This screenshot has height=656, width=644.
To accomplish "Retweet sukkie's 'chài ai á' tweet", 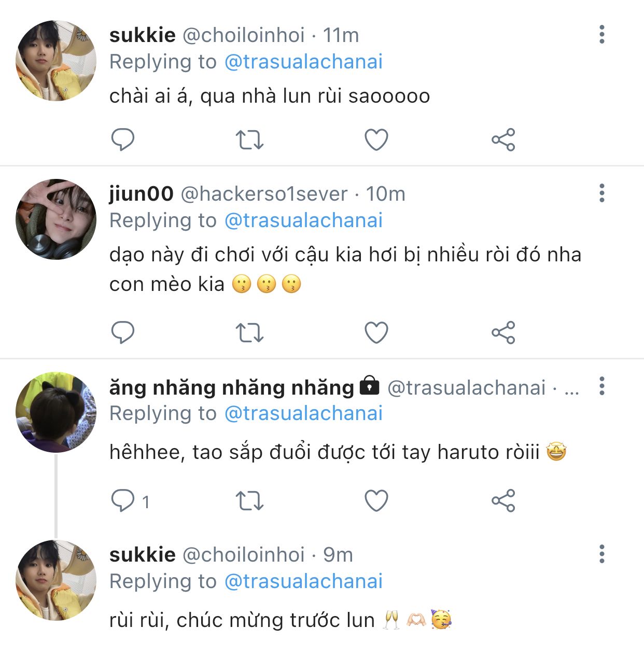I will coord(249,139).
